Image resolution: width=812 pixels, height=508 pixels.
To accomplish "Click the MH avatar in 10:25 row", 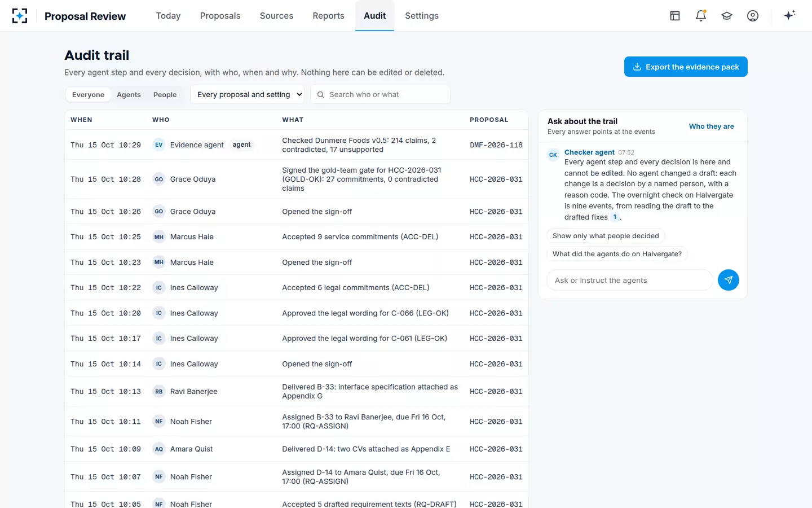I will pos(159,237).
